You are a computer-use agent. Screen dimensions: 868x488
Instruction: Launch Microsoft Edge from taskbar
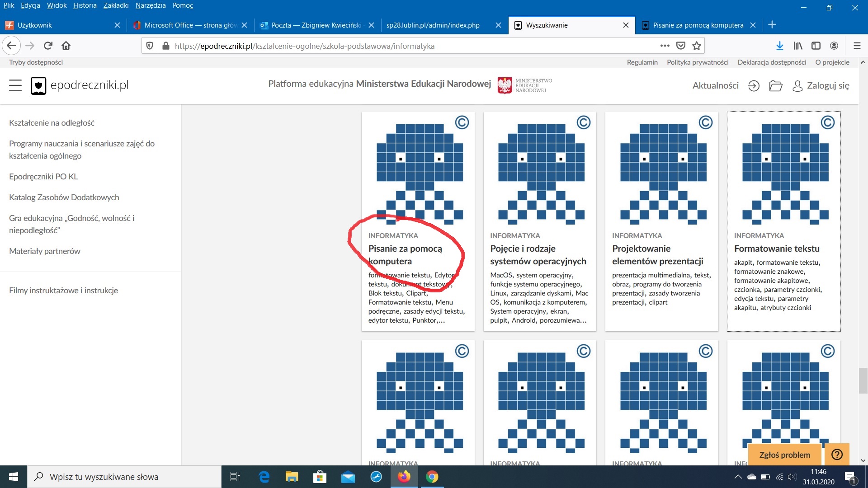[264, 477]
